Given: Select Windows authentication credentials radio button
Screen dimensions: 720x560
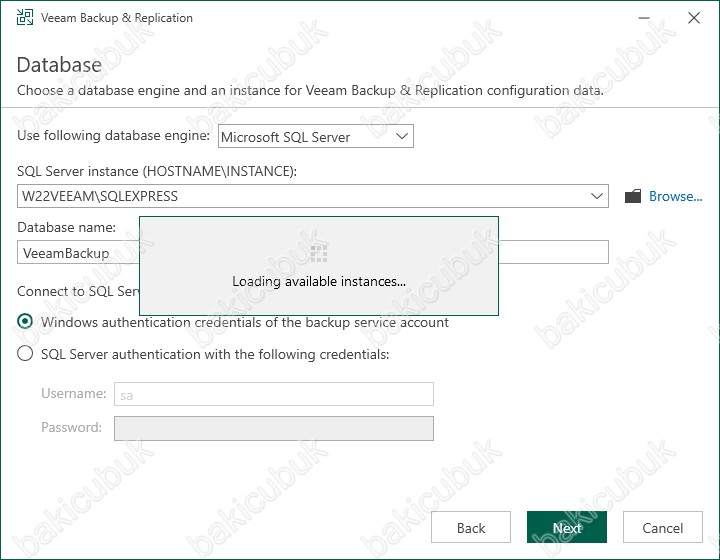Looking at the screenshot, I should coord(25,321).
